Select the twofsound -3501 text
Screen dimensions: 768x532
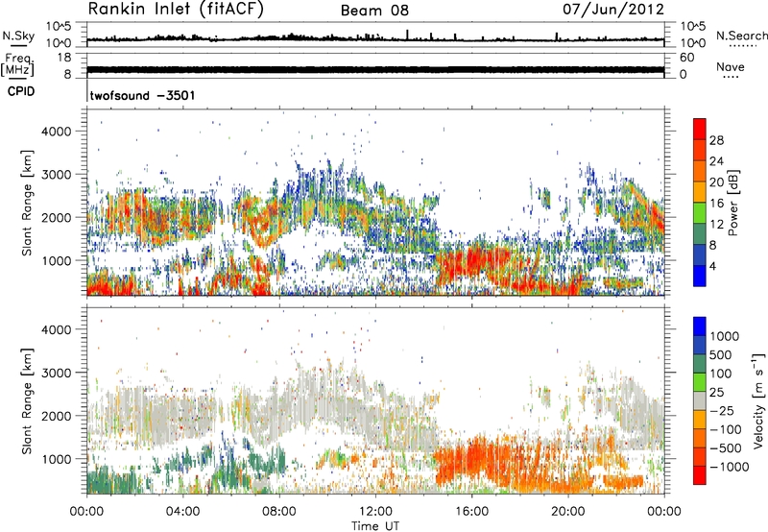pyautogui.click(x=142, y=95)
